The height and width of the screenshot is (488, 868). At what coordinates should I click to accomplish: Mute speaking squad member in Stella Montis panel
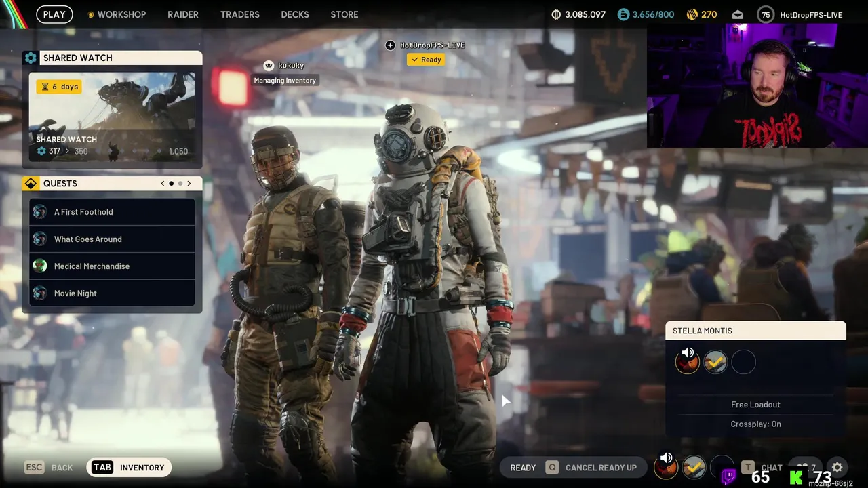pos(688,361)
